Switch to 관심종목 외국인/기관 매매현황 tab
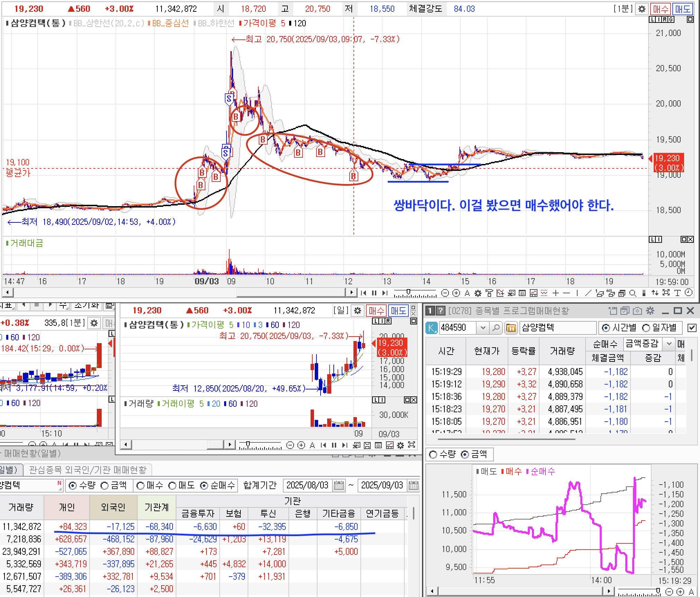 point(88,470)
